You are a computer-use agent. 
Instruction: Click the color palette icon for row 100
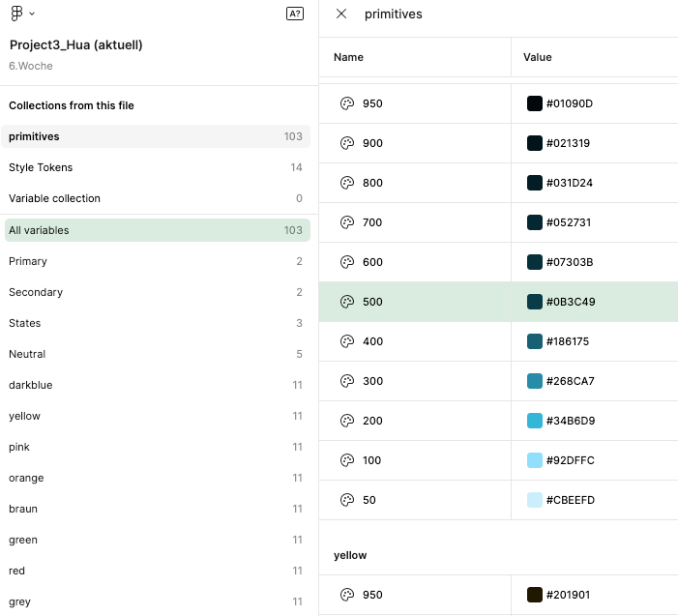[x=347, y=460]
